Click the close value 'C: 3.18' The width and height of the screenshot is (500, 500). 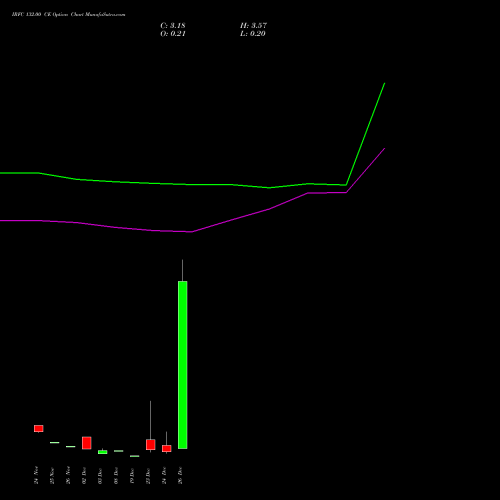pyautogui.click(x=173, y=26)
